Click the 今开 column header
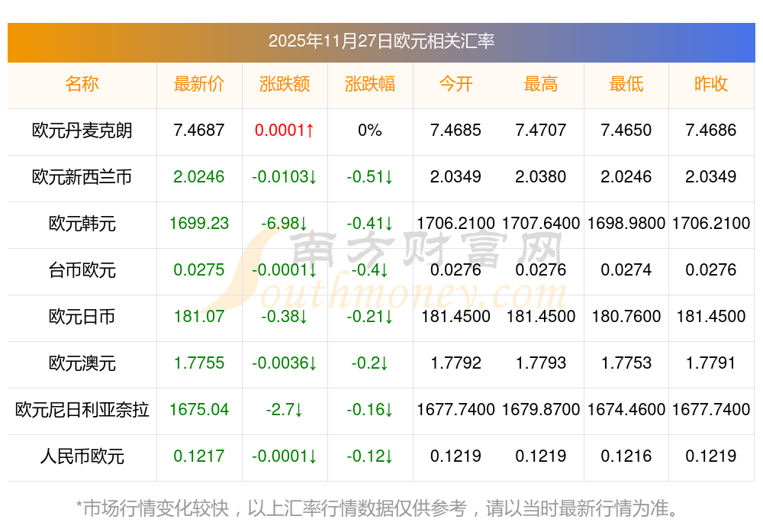 [456, 84]
